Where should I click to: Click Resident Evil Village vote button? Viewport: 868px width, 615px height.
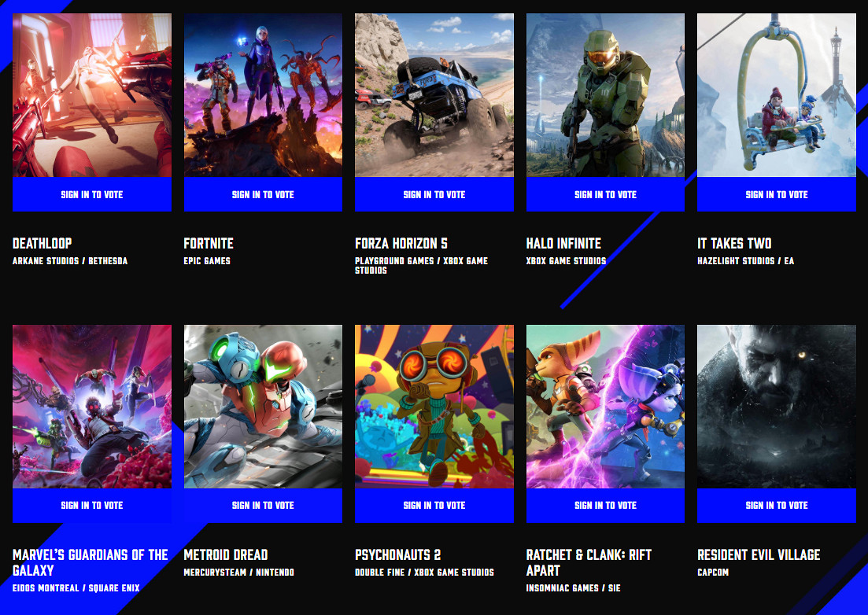[x=777, y=505]
